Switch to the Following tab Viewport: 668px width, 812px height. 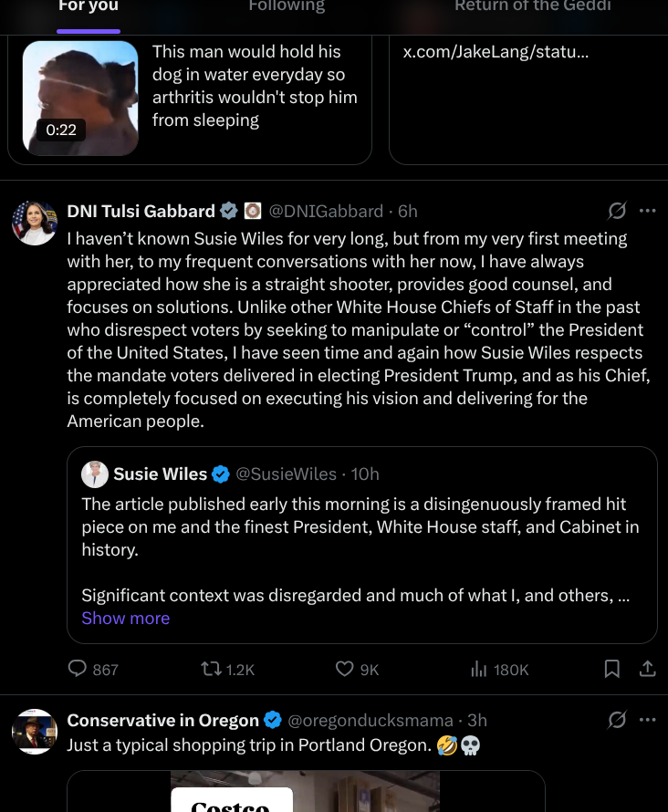tap(287, 7)
